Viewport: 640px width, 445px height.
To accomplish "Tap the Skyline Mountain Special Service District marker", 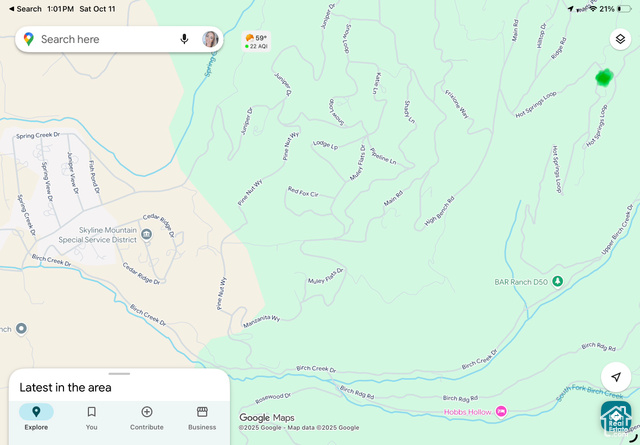I will point(146,234).
